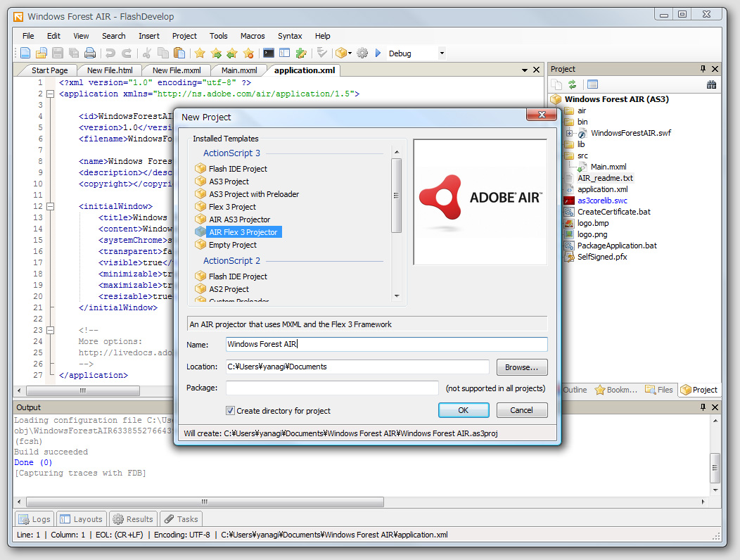The image size is (740, 560).
Task: Open project search with the binoculars icon
Action: tap(711, 84)
